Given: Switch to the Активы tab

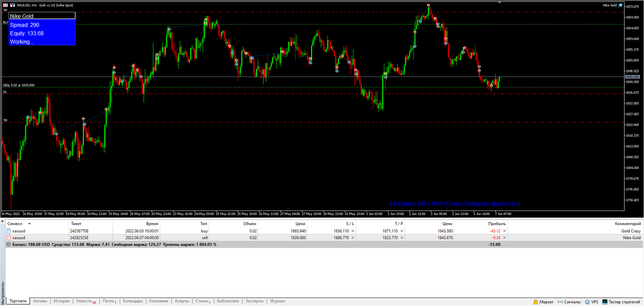Looking at the screenshot, I should tap(40, 301).
